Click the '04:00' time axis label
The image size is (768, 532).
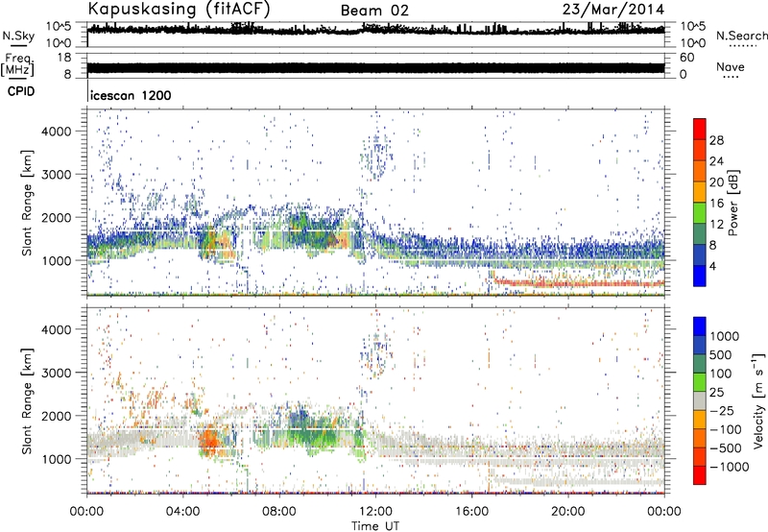(x=182, y=512)
